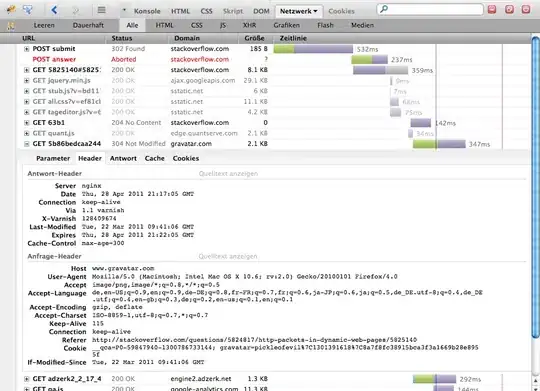Toggle the Dauerhaft persist option
This screenshot has width=540, height=391.
(x=88, y=25)
